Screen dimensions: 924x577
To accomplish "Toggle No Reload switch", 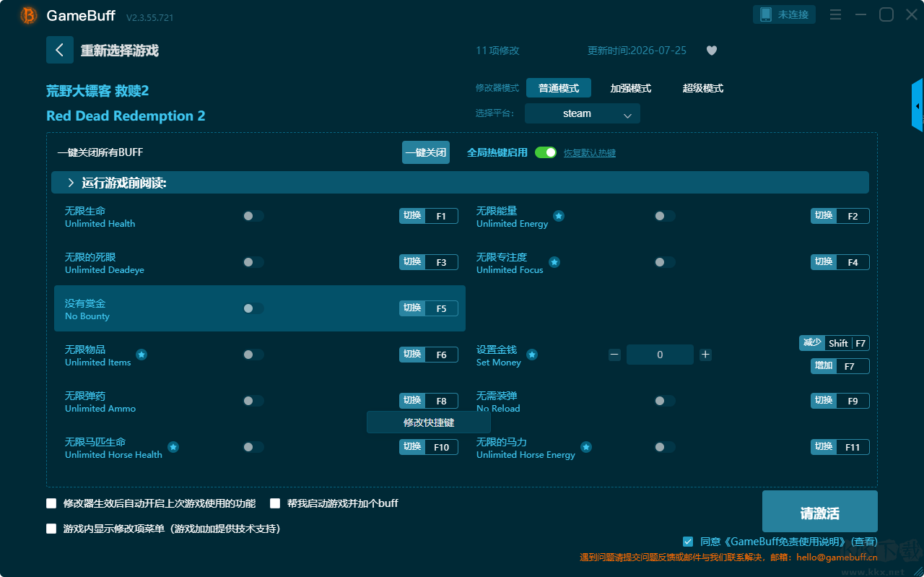I will (x=665, y=401).
